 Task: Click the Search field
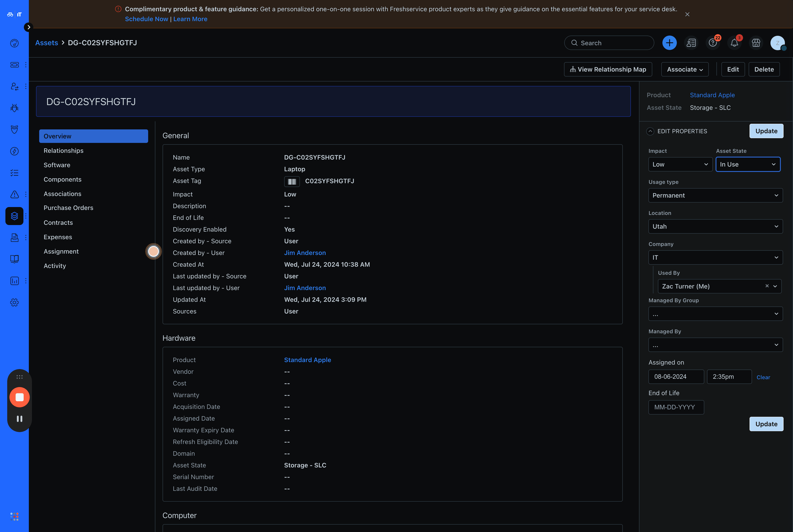click(609, 43)
